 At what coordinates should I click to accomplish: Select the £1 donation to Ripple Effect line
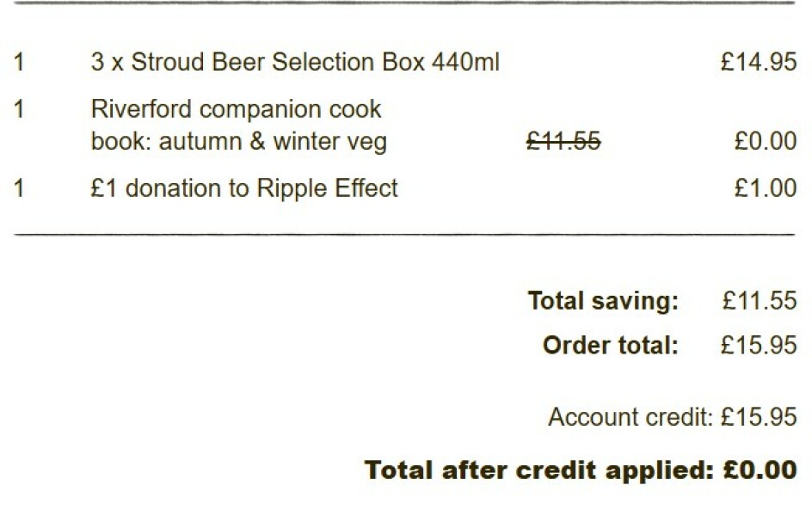[x=244, y=188]
